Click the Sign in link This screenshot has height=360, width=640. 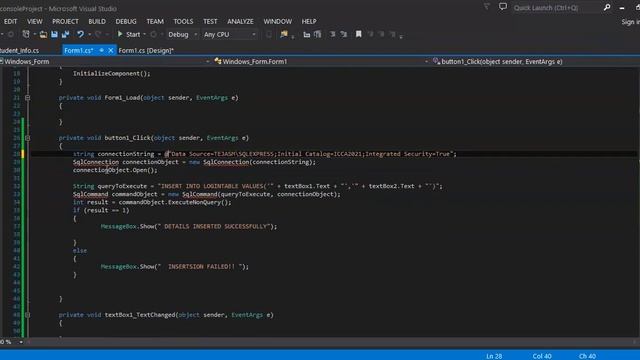(x=631, y=22)
